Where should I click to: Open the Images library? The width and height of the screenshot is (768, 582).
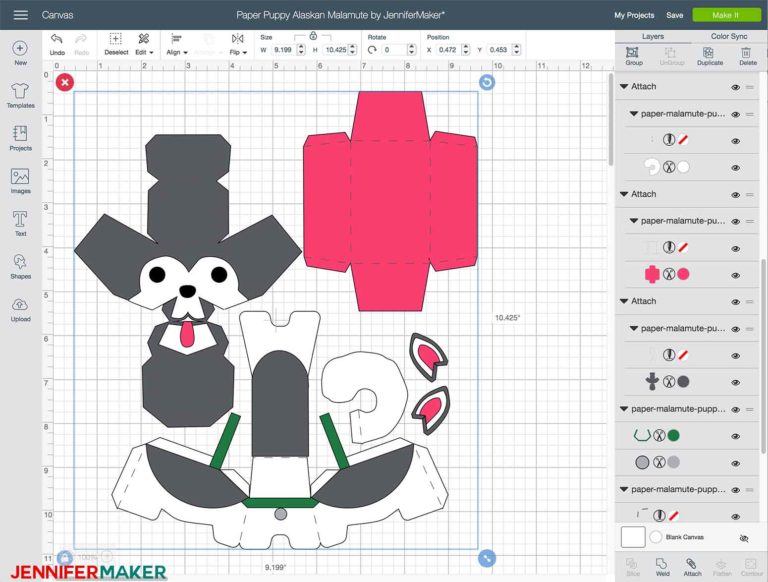click(x=20, y=181)
